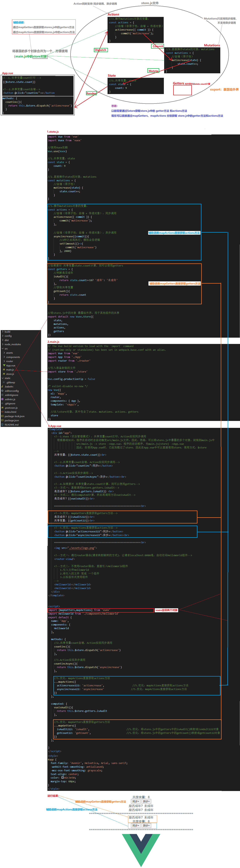
Task: Click the purple ESLint icon beside .eslintrc.js
Action: (x=2, y=399)
